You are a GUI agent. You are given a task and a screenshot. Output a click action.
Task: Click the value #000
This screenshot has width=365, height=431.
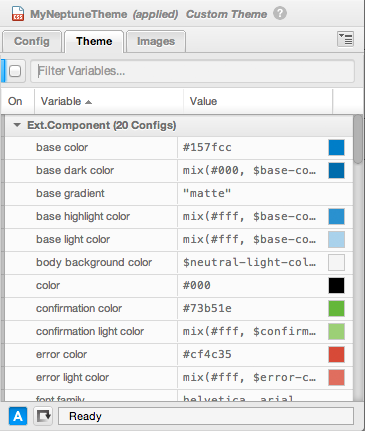(x=197, y=285)
